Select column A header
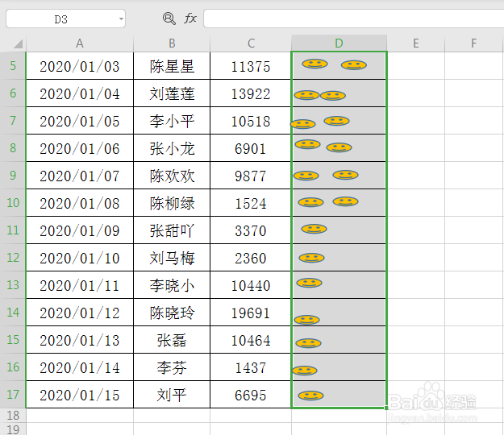This screenshot has width=504, height=435. 79,43
